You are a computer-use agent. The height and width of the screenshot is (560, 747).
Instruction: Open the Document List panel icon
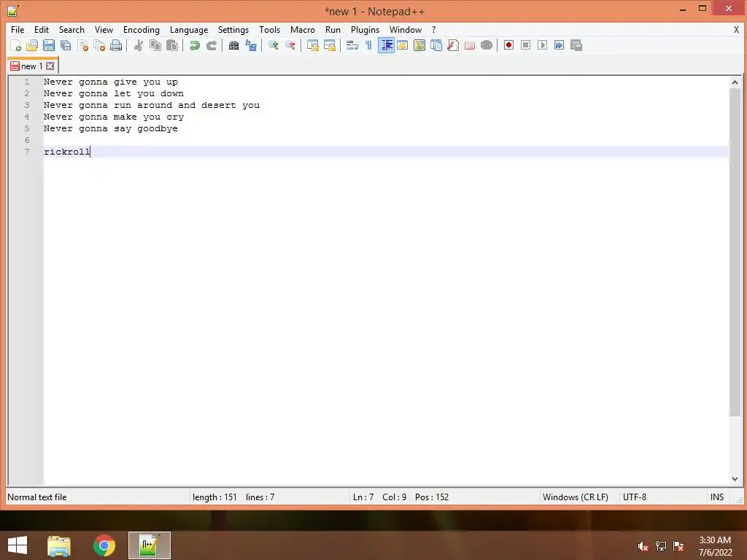[x=436, y=45]
